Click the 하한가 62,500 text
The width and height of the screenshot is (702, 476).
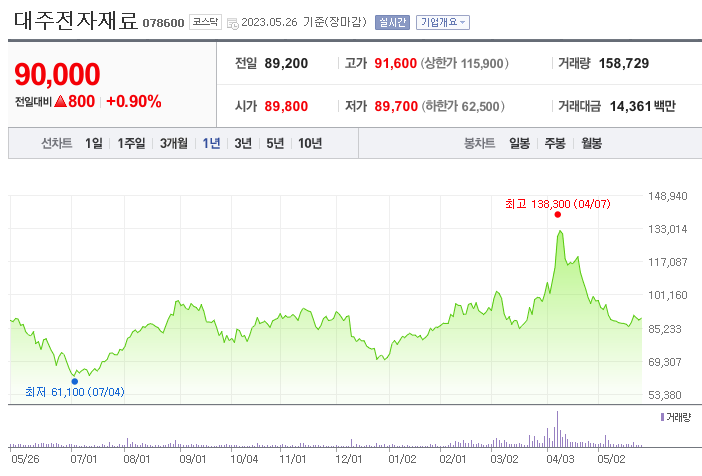(463, 106)
